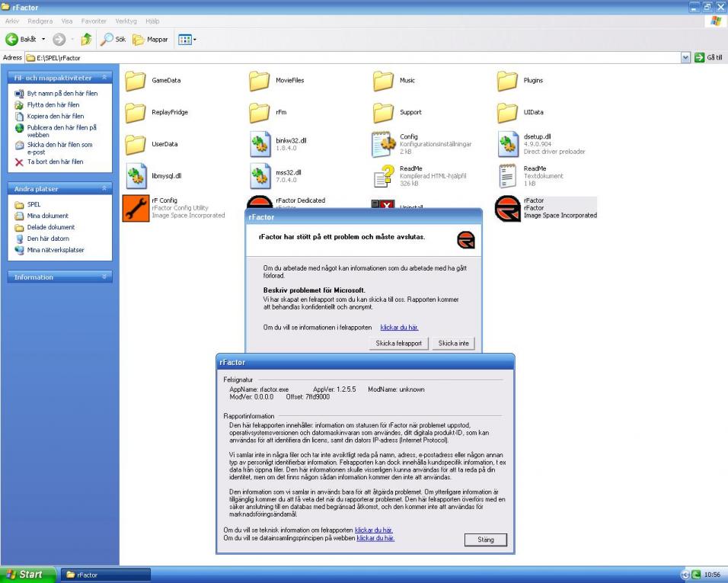Select the Config settings file icon

point(384,144)
